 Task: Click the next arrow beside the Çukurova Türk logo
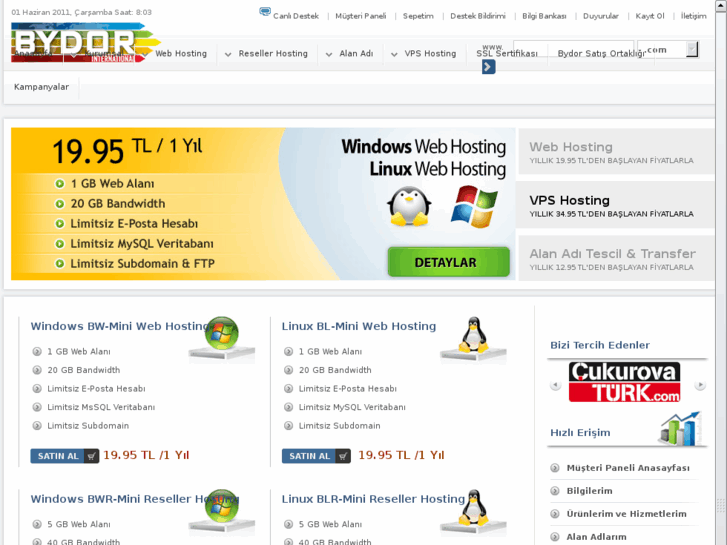coord(700,385)
